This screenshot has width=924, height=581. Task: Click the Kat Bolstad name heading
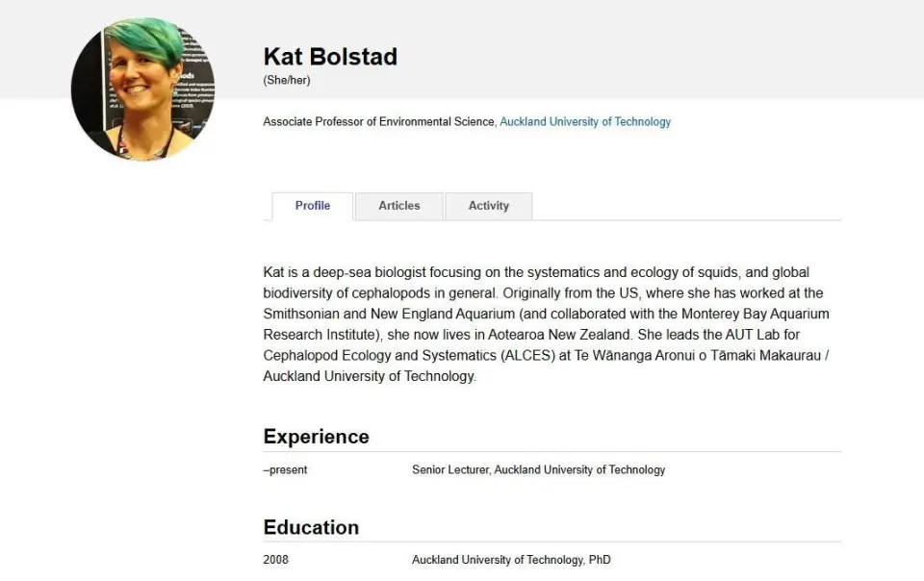pyautogui.click(x=330, y=57)
